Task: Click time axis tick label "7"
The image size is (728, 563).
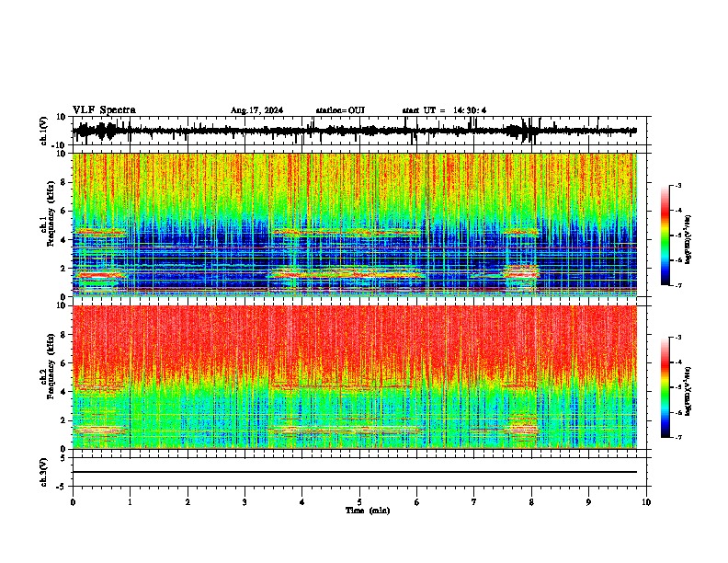Action: [x=474, y=502]
